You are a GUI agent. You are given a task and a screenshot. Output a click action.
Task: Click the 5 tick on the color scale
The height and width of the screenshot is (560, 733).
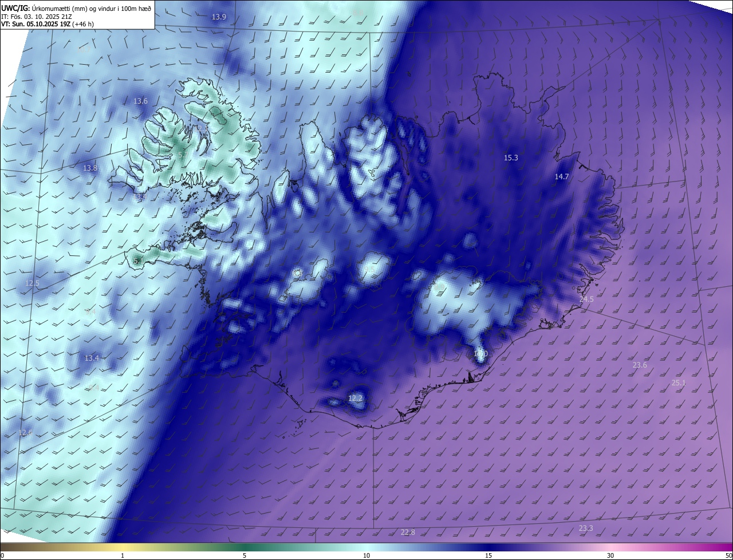245,555
